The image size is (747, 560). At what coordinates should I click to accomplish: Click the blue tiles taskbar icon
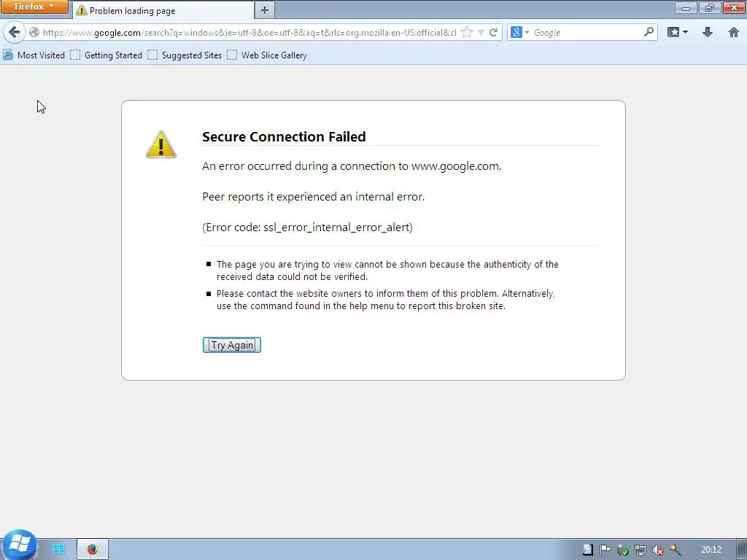(58, 549)
